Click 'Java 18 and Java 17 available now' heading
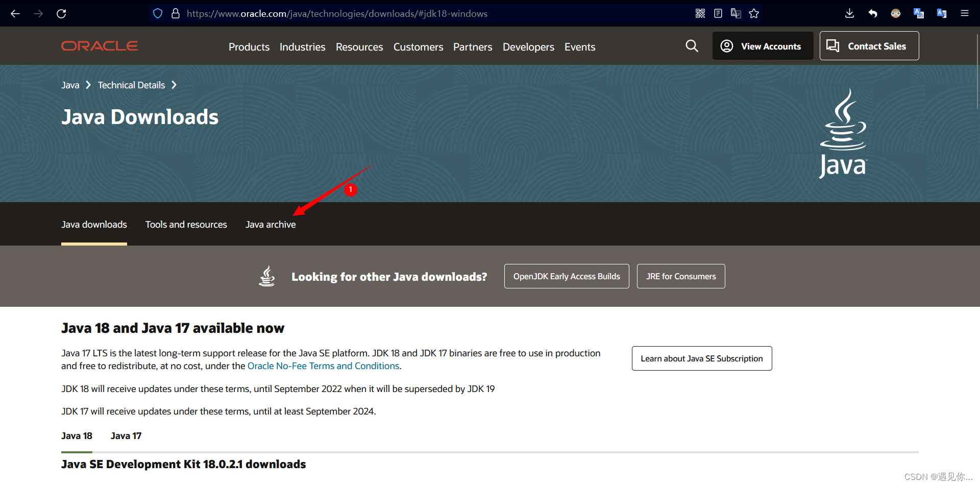 (173, 328)
